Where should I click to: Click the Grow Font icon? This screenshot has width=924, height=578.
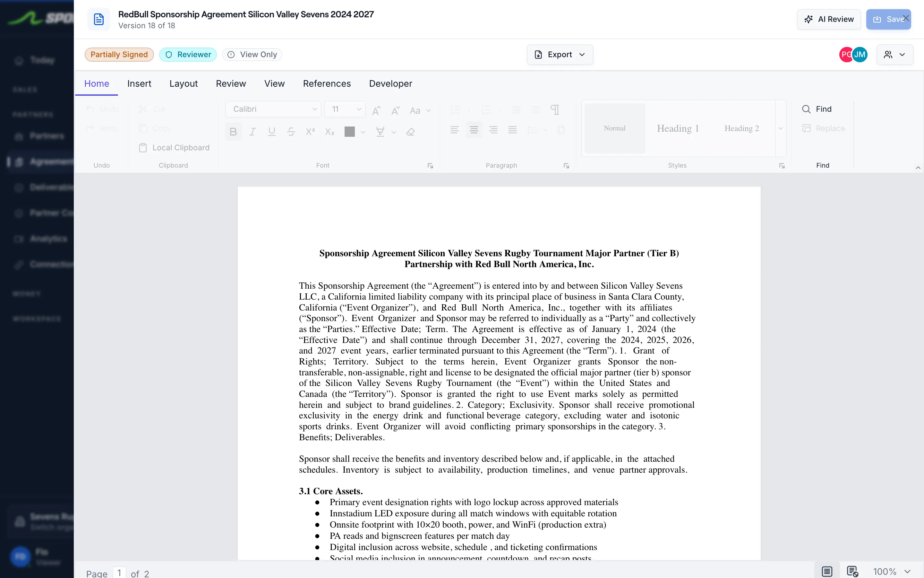pos(376,110)
